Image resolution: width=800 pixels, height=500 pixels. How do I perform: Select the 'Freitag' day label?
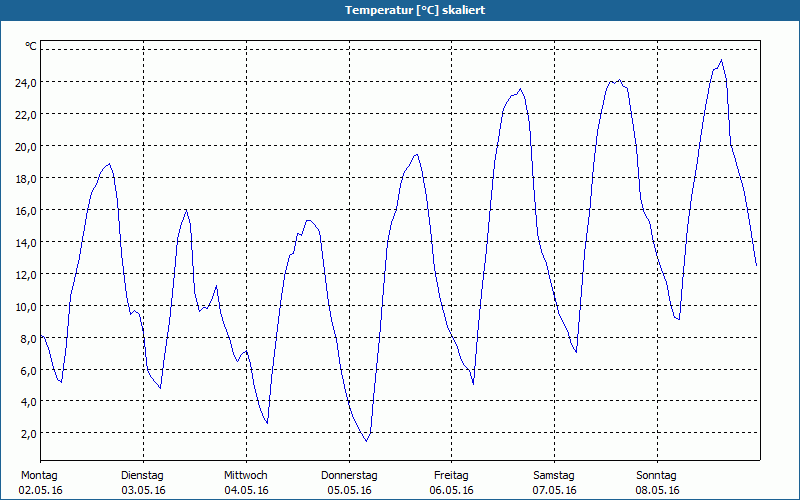coord(451,476)
